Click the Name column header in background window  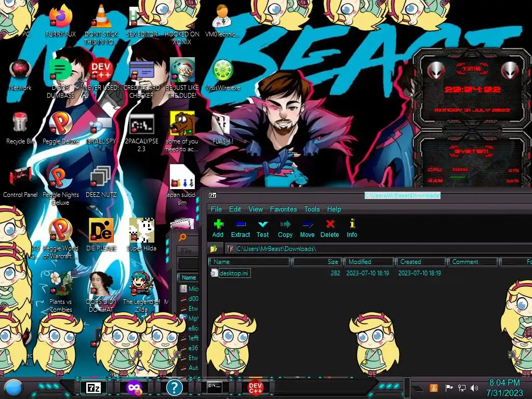(189, 277)
